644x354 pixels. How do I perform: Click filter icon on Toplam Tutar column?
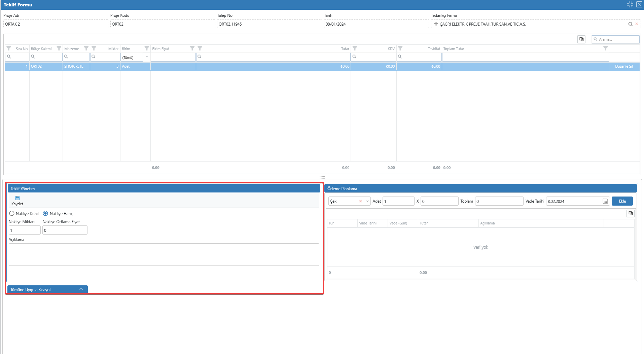605,48
